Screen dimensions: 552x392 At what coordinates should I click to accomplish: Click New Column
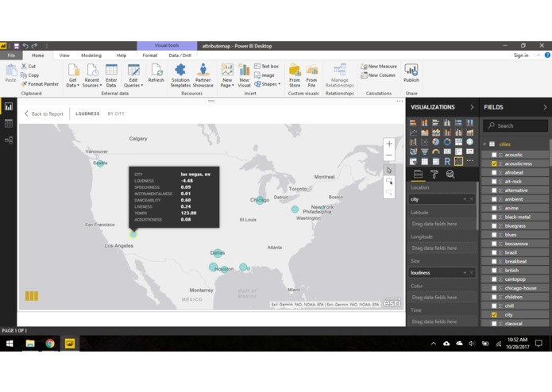point(378,75)
